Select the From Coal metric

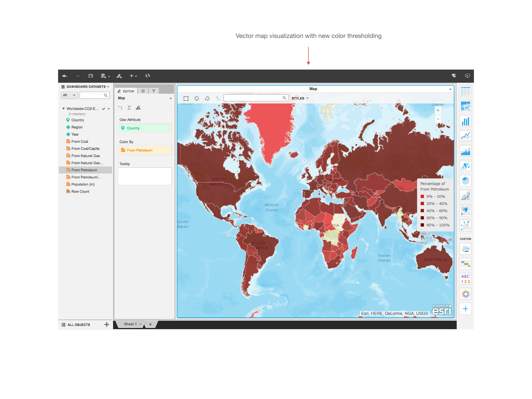(x=80, y=141)
